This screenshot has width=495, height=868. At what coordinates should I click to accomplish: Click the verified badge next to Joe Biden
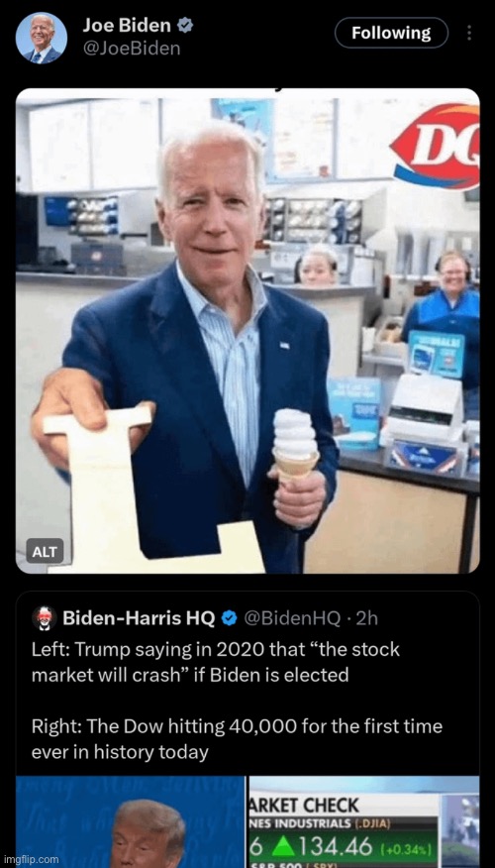(185, 25)
